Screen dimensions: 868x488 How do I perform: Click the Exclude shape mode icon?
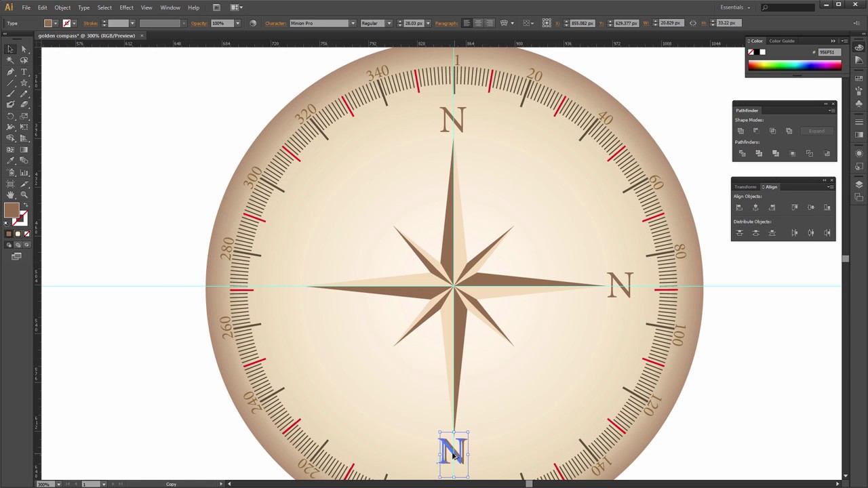pos(789,131)
